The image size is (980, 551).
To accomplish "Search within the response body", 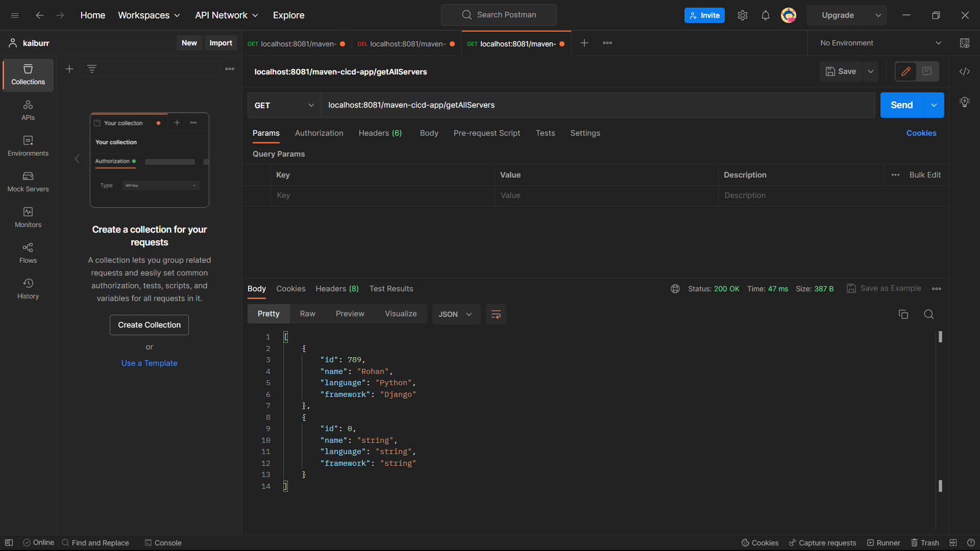I will (x=928, y=314).
